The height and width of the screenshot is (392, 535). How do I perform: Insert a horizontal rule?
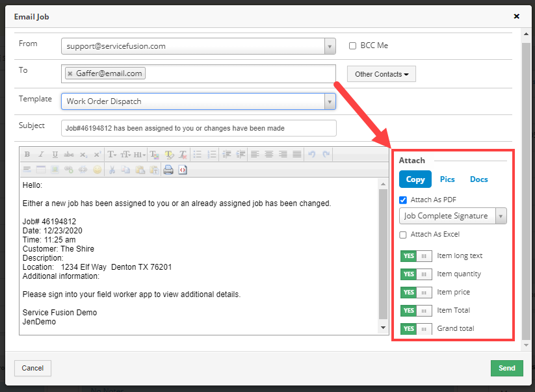27,170
